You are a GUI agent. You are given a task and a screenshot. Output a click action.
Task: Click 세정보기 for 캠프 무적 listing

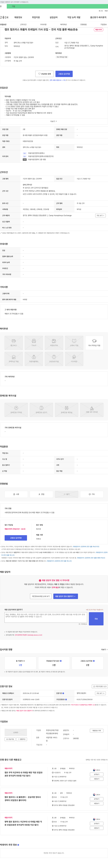(97, 779)
